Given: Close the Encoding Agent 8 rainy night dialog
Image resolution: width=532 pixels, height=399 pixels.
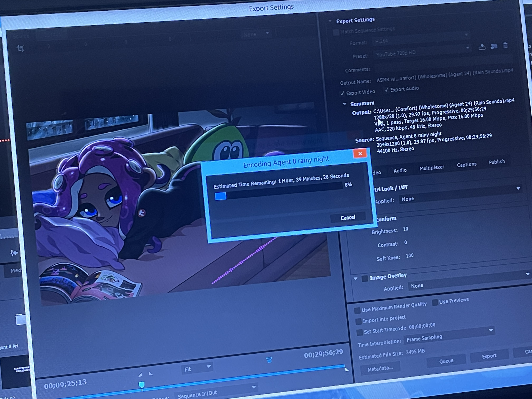Looking at the screenshot, I should pos(360,153).
